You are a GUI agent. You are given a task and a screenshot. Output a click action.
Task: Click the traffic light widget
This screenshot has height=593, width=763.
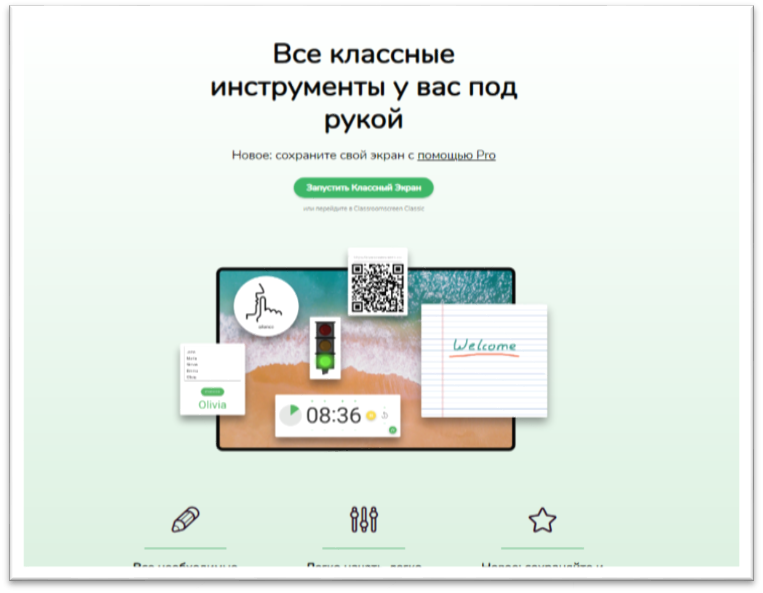click(324, 348)
